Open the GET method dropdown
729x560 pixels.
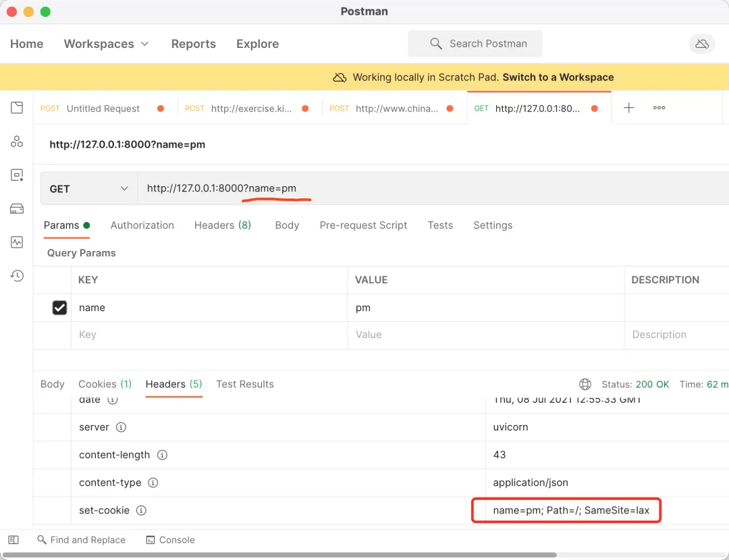pos(89,189)
